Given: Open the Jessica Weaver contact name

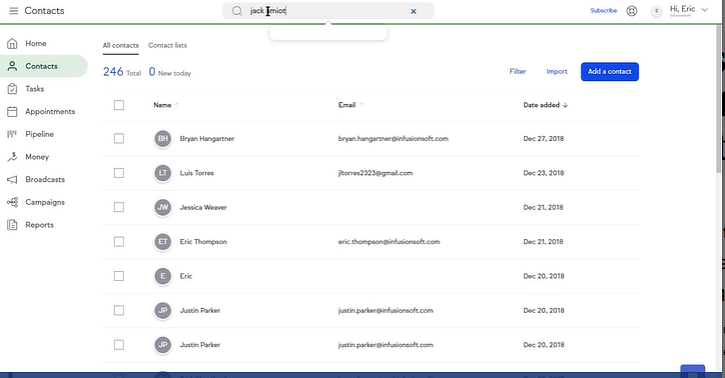Looking at the screenshot, I should (x=203, y=207).
